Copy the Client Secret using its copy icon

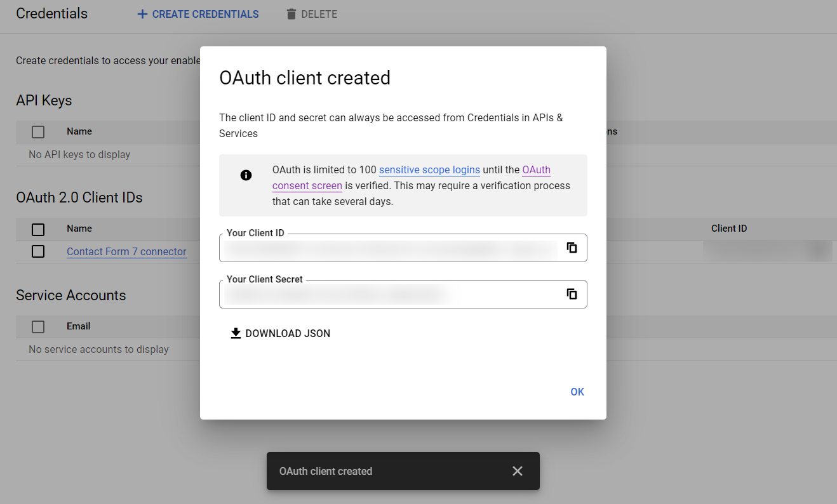(572, 294)
